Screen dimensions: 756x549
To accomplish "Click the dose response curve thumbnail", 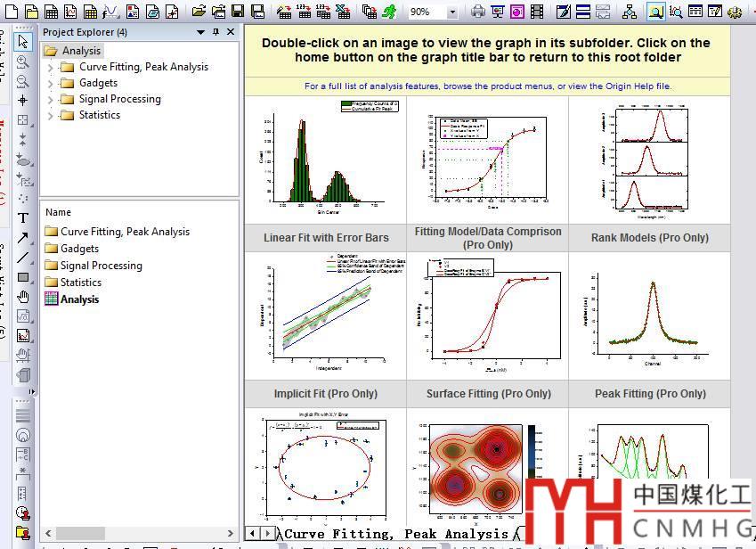I will click(487, 160).
